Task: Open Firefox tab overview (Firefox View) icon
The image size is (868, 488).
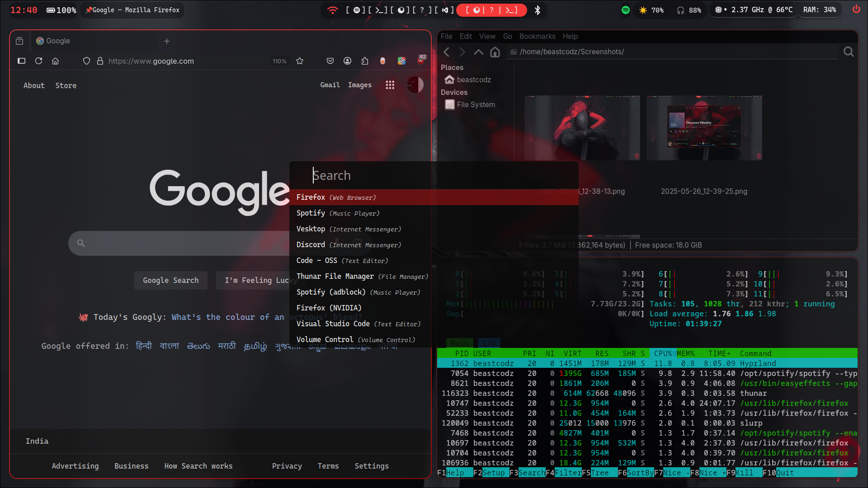Action: [19, 41]
